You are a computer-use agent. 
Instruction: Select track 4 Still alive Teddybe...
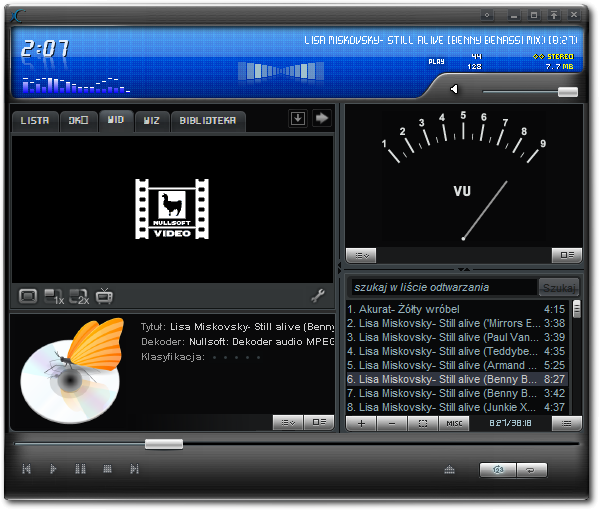(x=457, y=351)
